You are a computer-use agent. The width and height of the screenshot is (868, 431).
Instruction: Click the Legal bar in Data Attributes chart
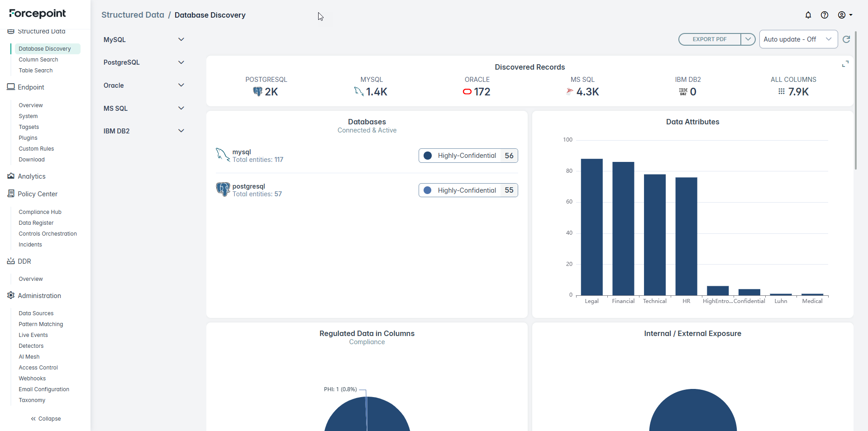(591, 227)
